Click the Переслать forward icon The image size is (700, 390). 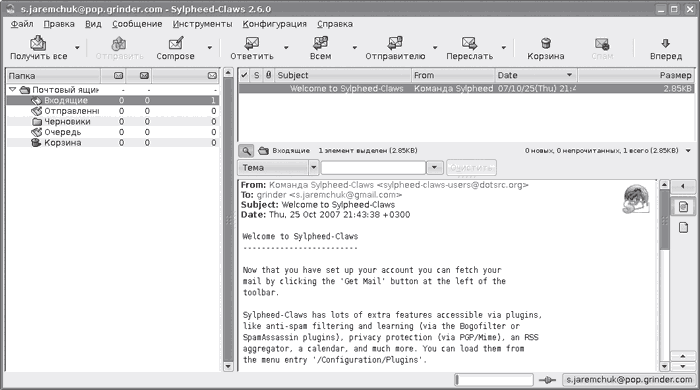469,43
